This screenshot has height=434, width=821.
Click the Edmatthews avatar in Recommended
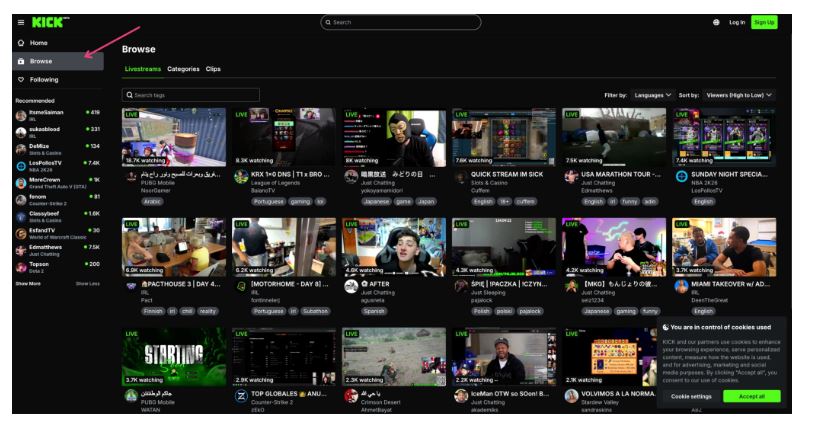tap(21, 250)
